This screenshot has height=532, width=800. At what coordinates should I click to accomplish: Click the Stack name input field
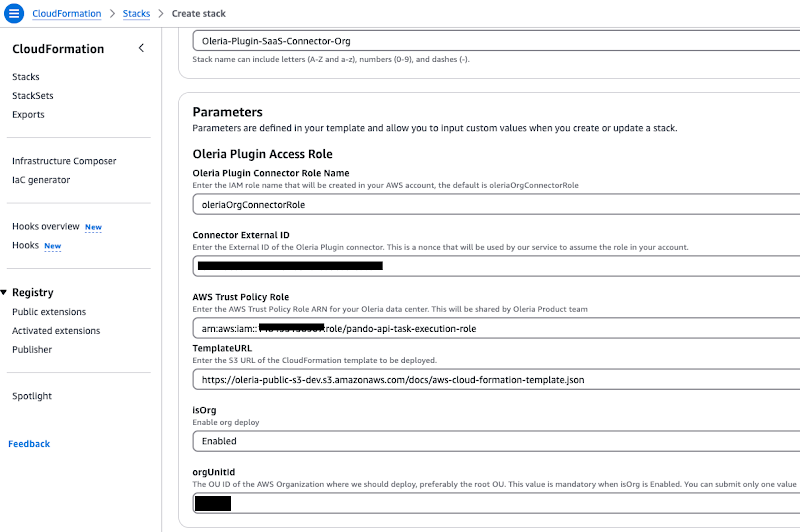click(x=496, y=41)
